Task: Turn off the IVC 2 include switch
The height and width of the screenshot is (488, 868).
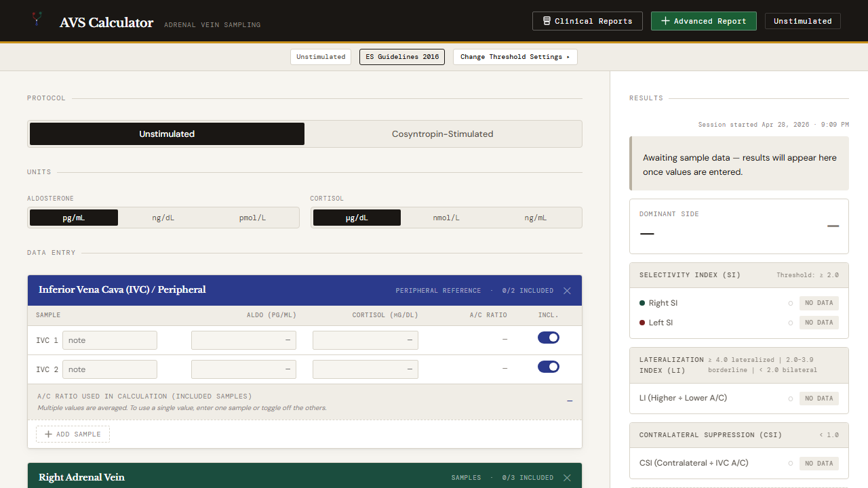Action: click(x=548, y=367)
